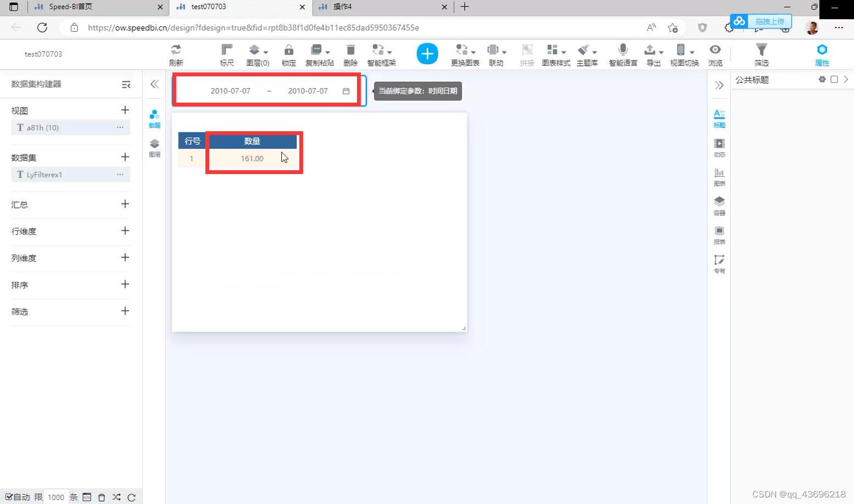Screen dimensions: 854x504
Task: Open more options for LyFilterex1
Action: (x=120, y=175)
